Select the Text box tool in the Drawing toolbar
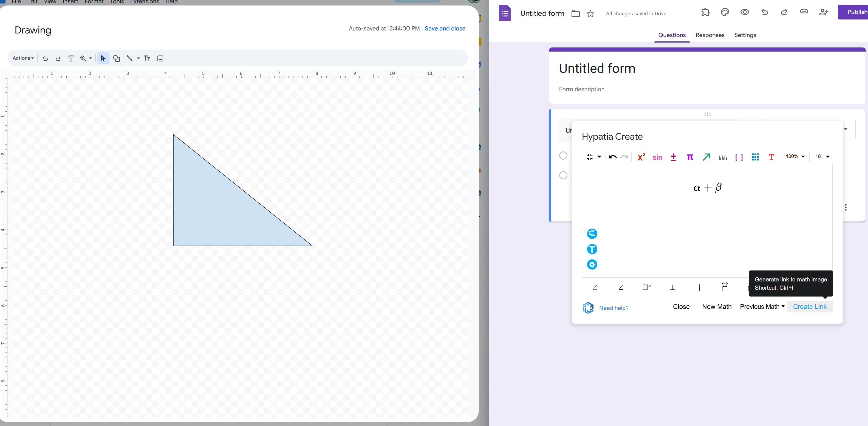 (x=147, y=58)
